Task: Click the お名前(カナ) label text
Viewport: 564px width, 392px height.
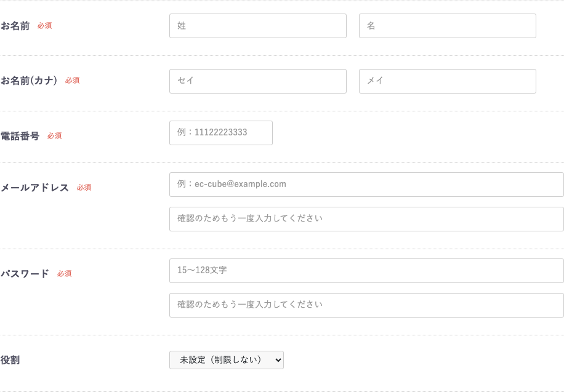Action: click(29, 81)
